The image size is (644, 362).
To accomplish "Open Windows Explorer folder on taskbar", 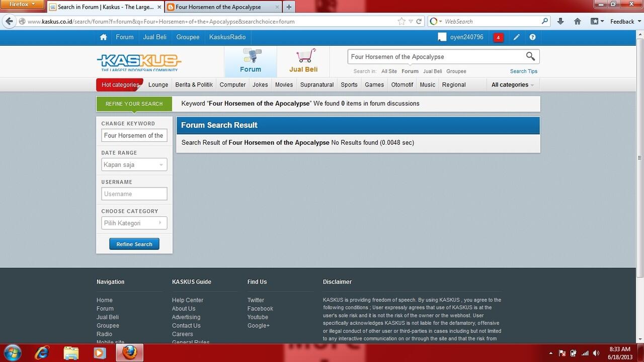I will pos(71,352).
